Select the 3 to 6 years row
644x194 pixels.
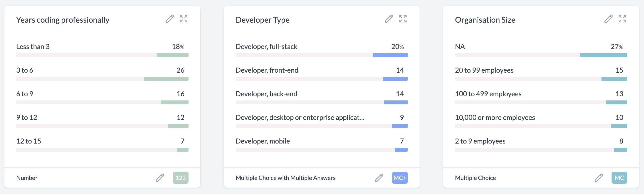click(25, 70)
